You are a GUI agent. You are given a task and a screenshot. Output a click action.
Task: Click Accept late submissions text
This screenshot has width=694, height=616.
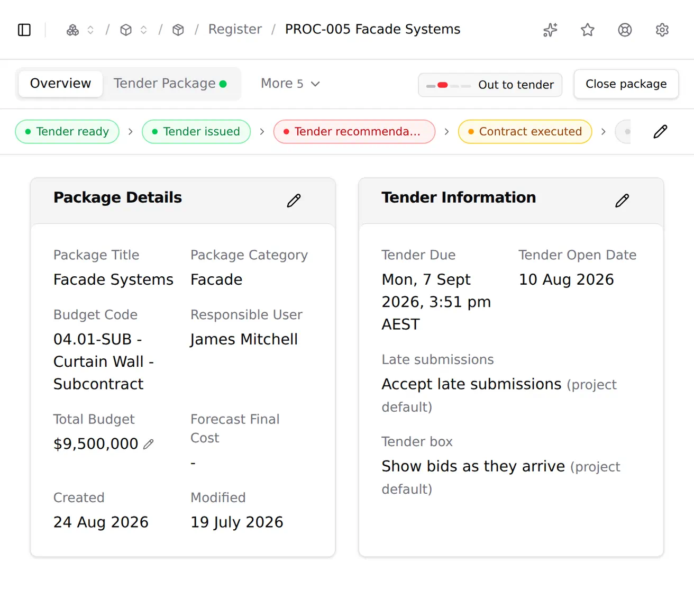coord(471,384)
